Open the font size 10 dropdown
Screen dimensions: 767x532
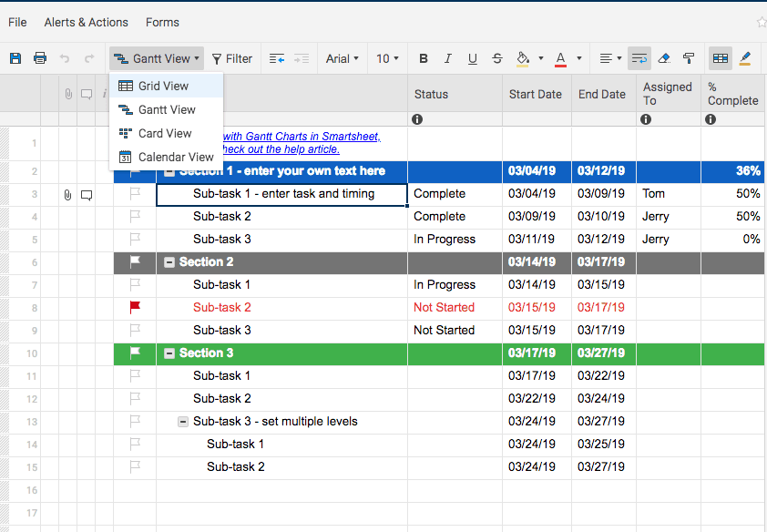point(388,58)
